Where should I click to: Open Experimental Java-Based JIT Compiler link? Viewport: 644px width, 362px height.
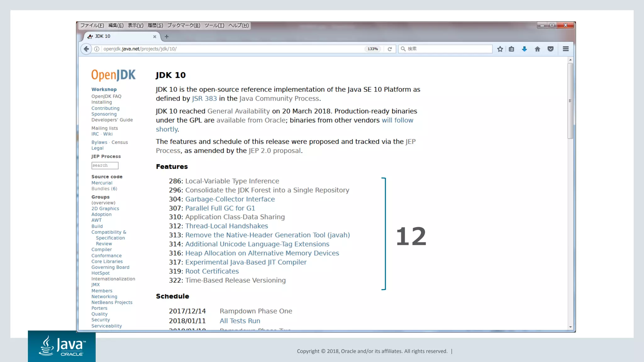coord(246,262)
